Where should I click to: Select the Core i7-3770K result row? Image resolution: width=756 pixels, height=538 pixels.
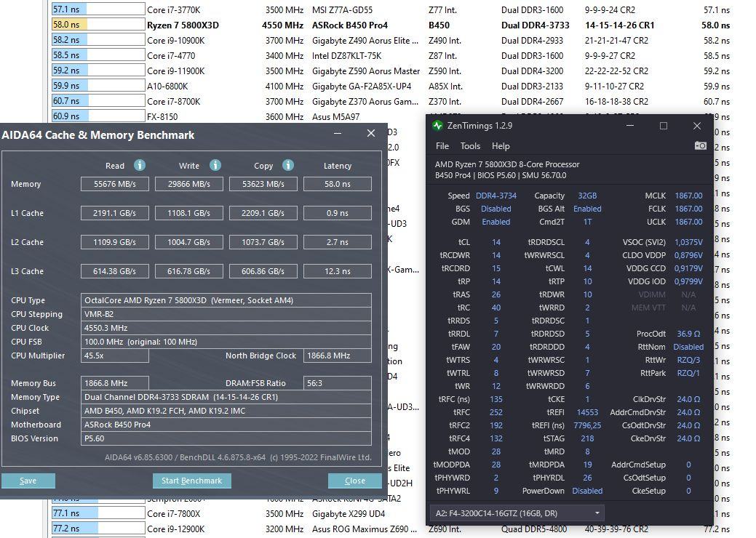[391, 9]
